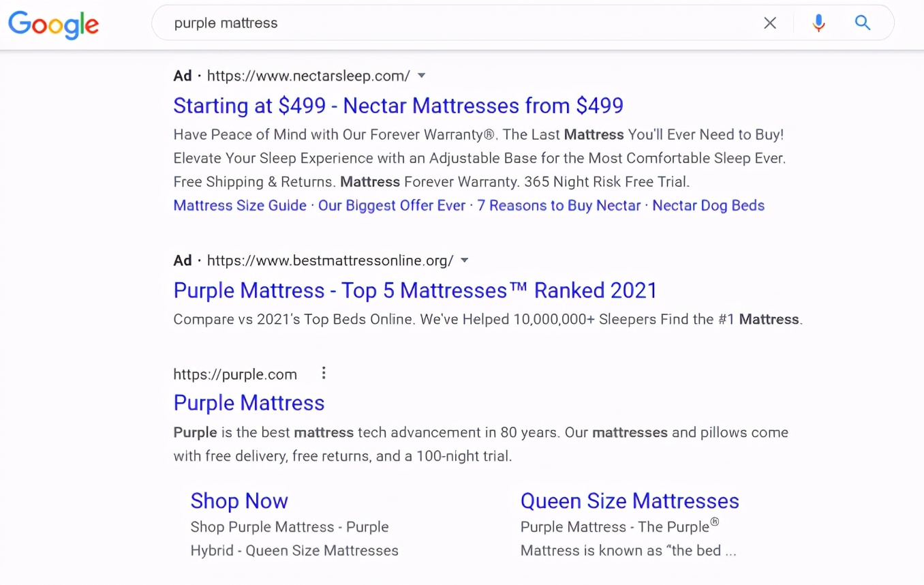Open the "Mattress Size Guide" sitelink

[240, 206]
